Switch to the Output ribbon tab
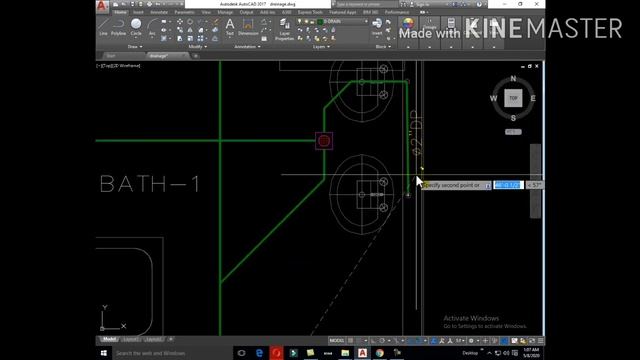The width and height of the screenshot is (640, 360). [246, 13]
